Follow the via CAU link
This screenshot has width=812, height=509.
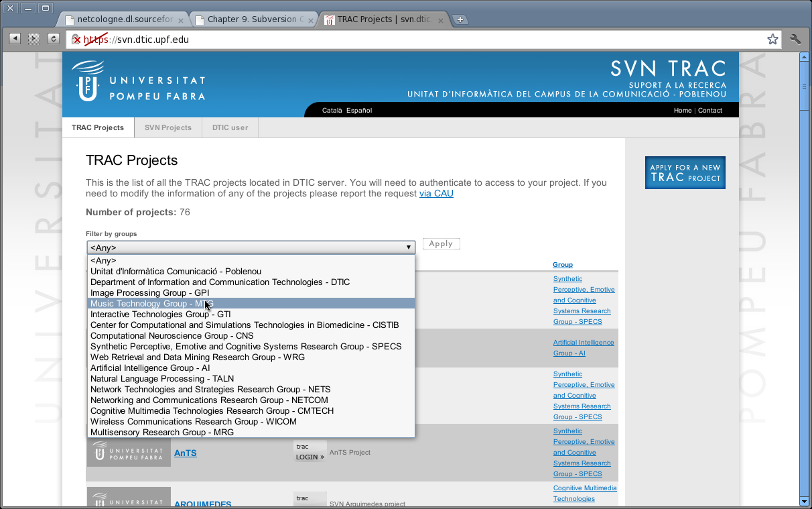[x=436, y=194]
